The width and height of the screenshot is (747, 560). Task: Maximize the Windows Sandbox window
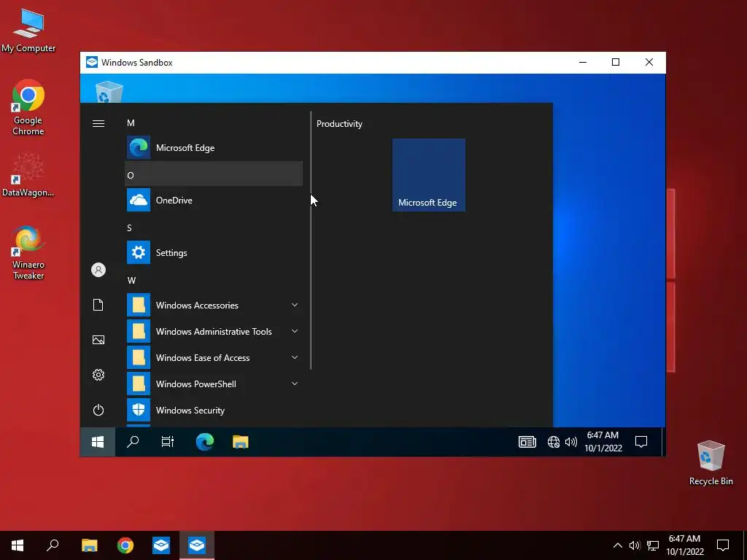616,63
